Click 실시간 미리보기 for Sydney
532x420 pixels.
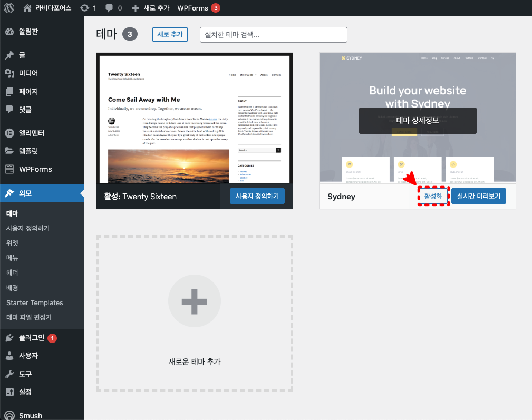click(479, 196)
